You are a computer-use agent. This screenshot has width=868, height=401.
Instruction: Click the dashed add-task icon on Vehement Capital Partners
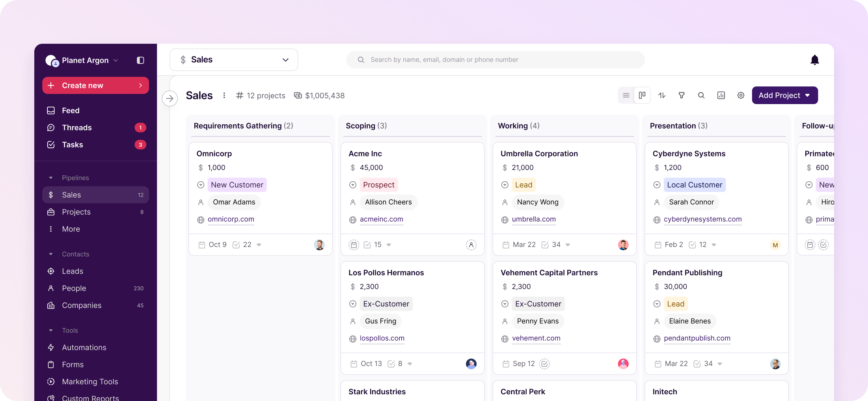click(544, 364)
